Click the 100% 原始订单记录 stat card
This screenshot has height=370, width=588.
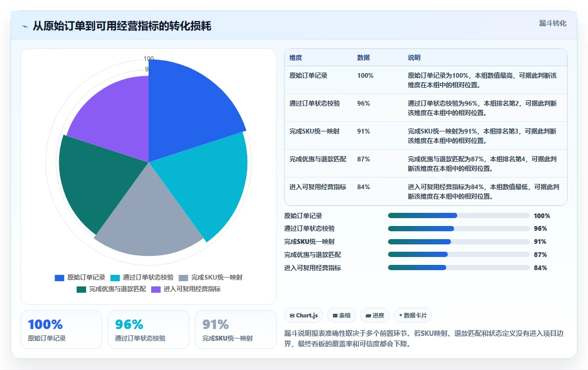point(61,330)
